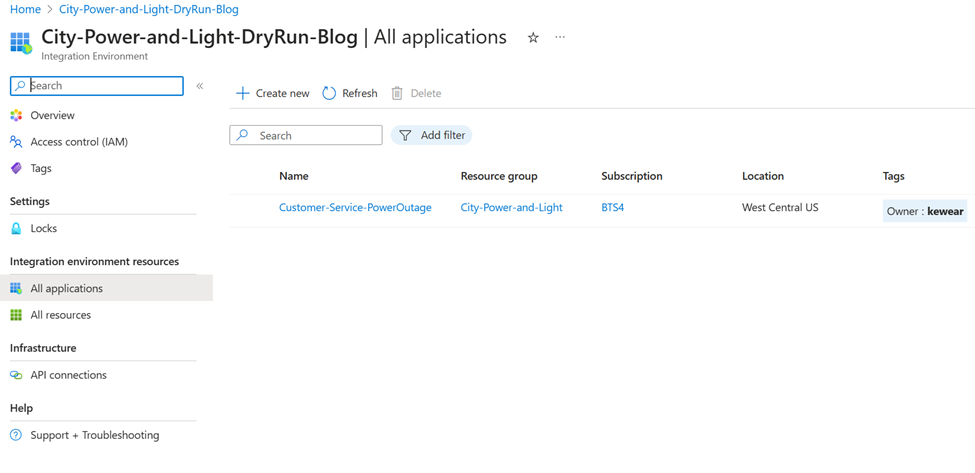Click the purple Tags icon

(x=16, y=168)
